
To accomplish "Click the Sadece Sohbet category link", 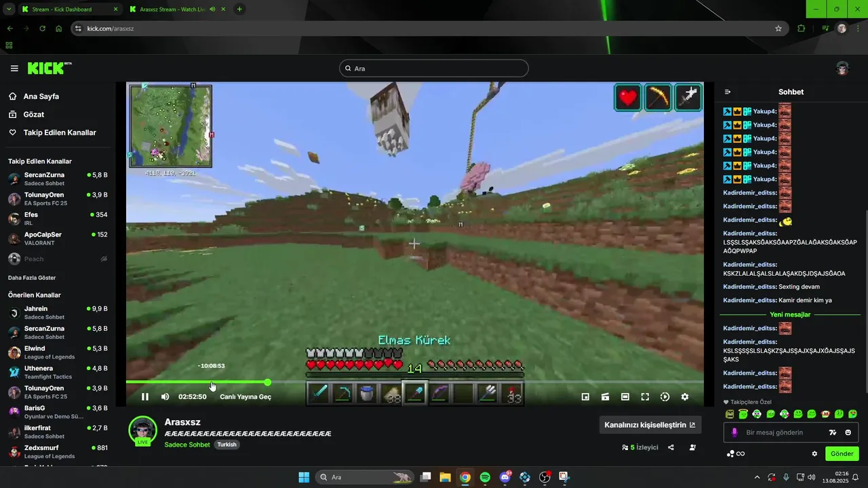I will pos(188,445).
